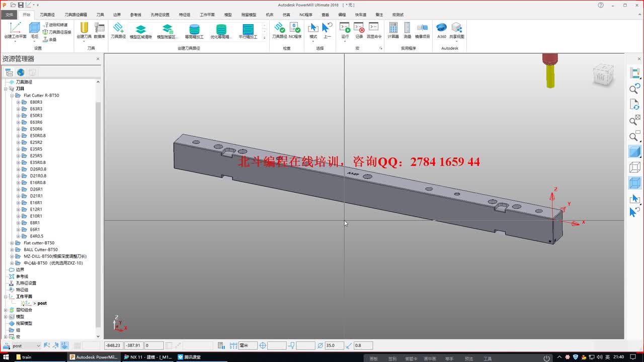Collapse the Flat Cutter R-BT50 folder

[x=12, y=95]
